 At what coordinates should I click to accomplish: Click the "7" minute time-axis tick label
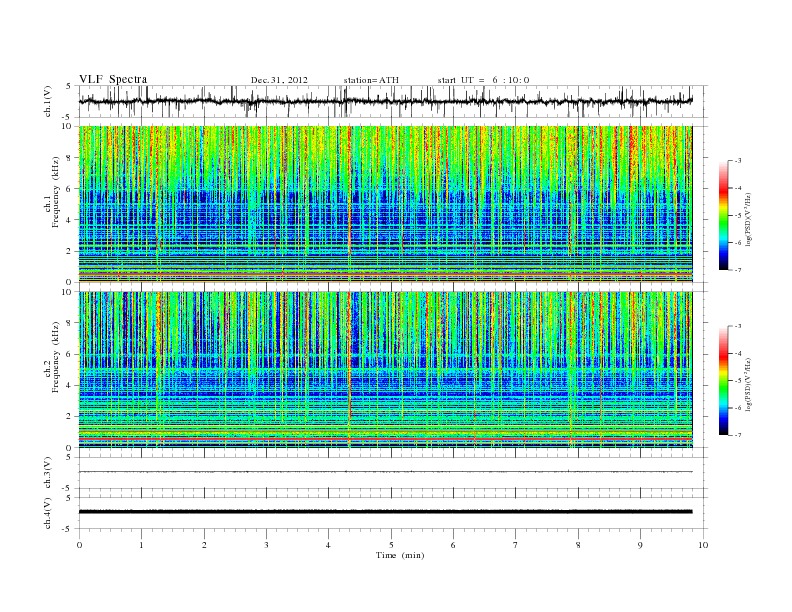coord(516,545)
